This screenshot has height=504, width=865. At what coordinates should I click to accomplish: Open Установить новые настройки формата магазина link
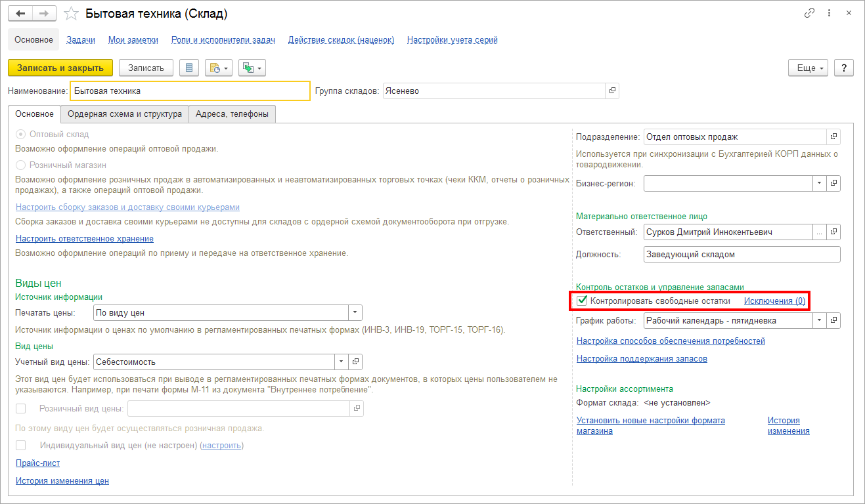(x=651, y=425)
